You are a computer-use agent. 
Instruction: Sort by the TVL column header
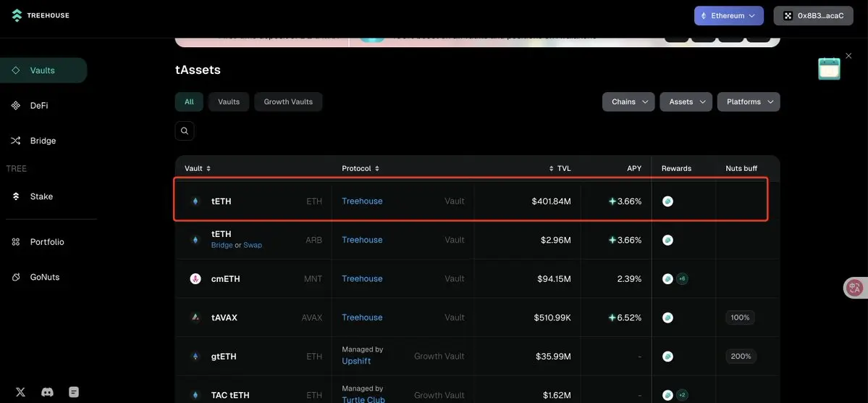point(560,168)
